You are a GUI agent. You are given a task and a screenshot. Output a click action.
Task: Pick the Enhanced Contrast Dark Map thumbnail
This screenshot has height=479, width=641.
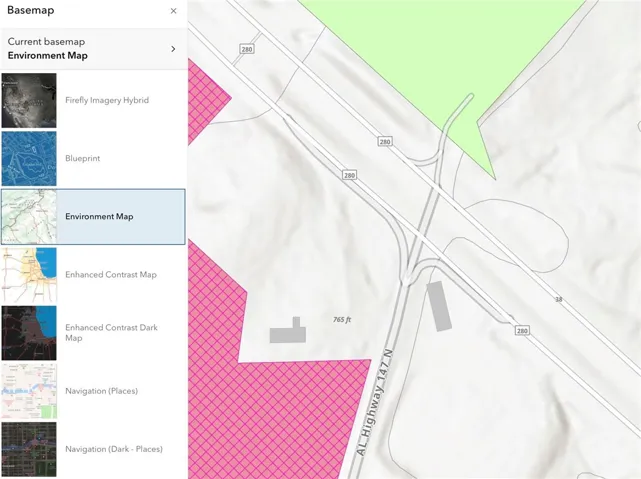click(29, 332)
